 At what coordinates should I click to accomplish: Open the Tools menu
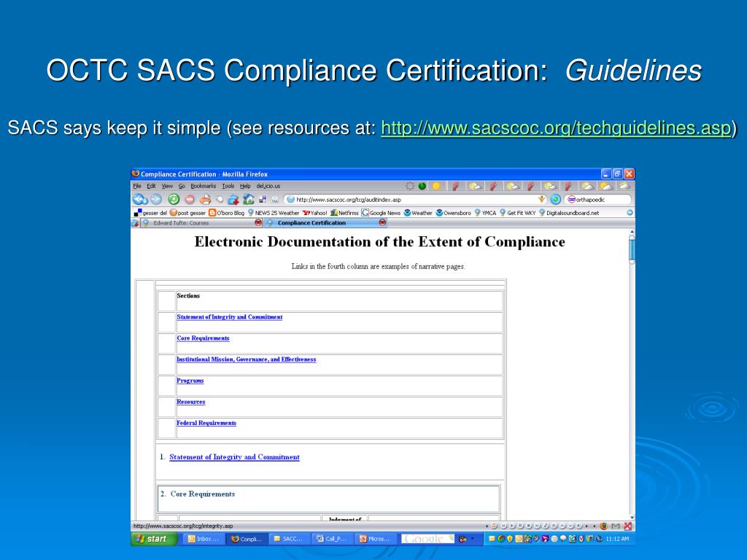pos(228,186)
